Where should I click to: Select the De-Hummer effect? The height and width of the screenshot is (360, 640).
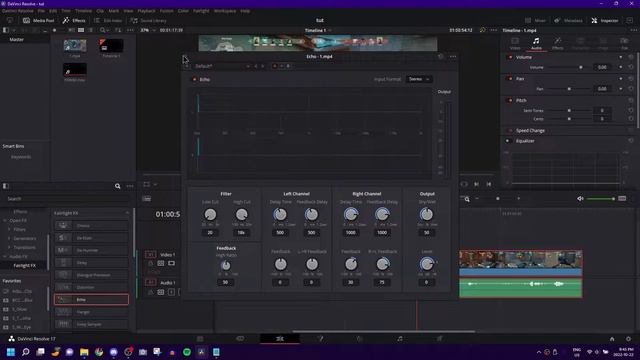91,250
